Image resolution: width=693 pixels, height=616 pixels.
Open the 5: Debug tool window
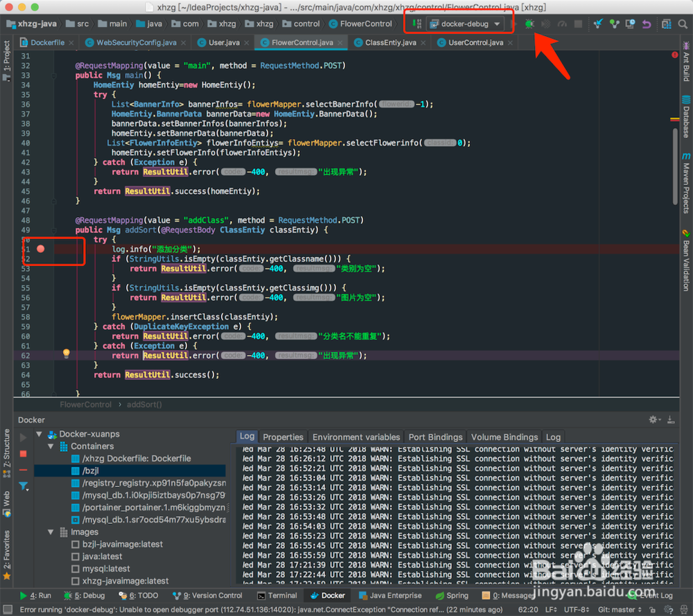tap(85, 596)
